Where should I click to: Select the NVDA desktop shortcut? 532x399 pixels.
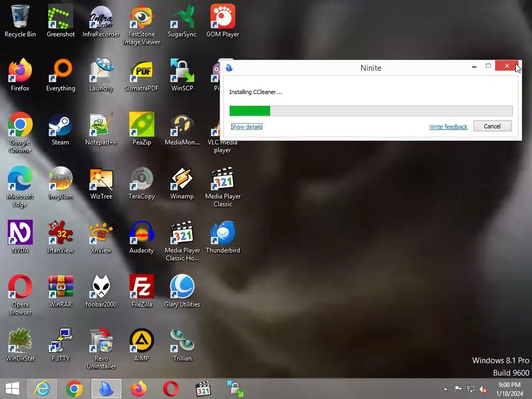click(x=20, y=237)
